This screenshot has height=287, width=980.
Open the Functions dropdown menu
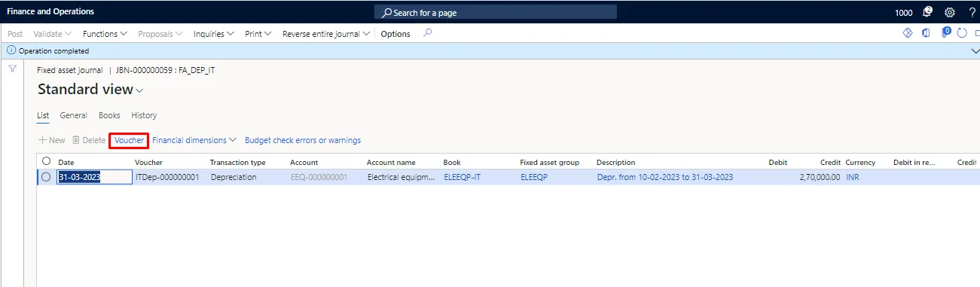(105, 34)
